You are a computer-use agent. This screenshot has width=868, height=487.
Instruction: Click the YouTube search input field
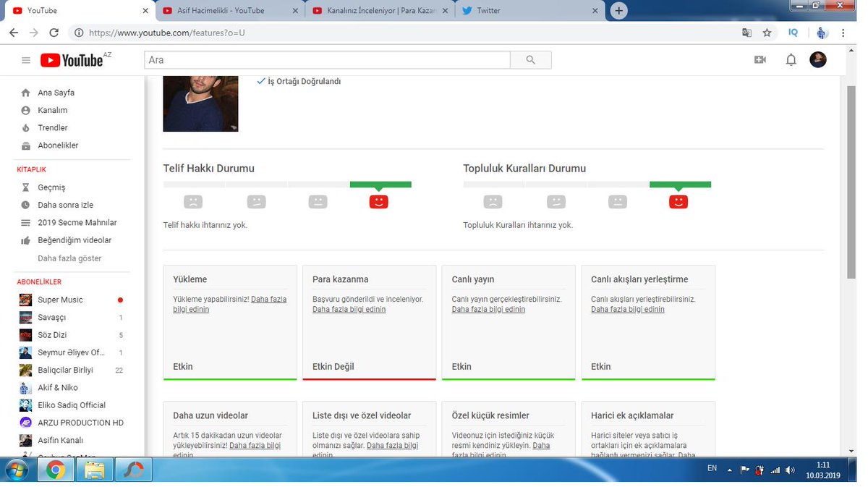(x=328, y=60)
